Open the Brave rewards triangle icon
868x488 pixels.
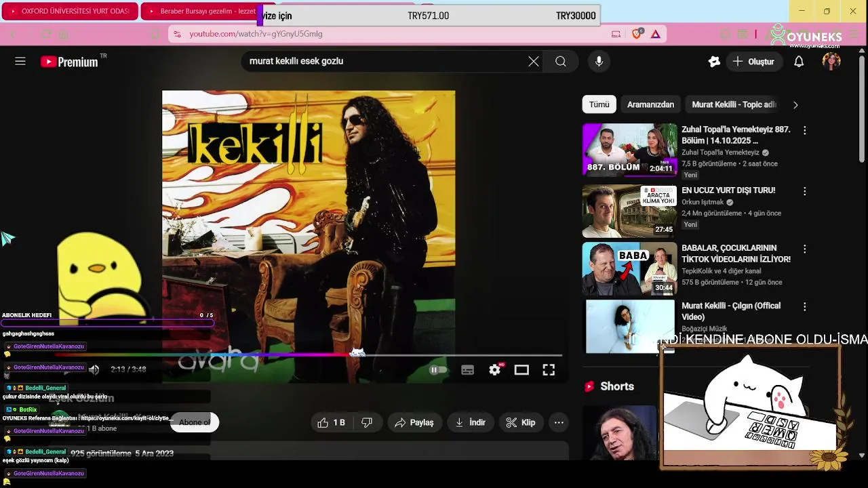click(656, 34)
